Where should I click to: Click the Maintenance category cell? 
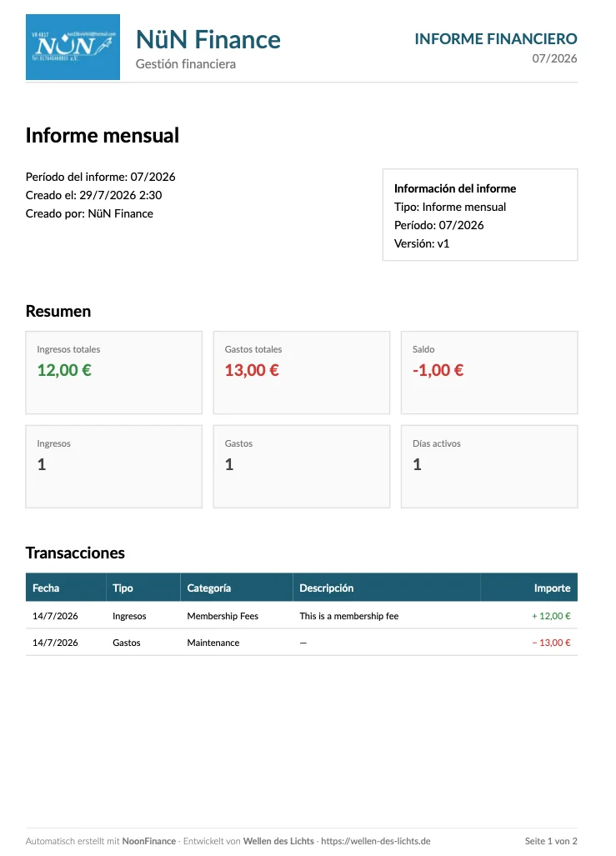coord(213,643)
